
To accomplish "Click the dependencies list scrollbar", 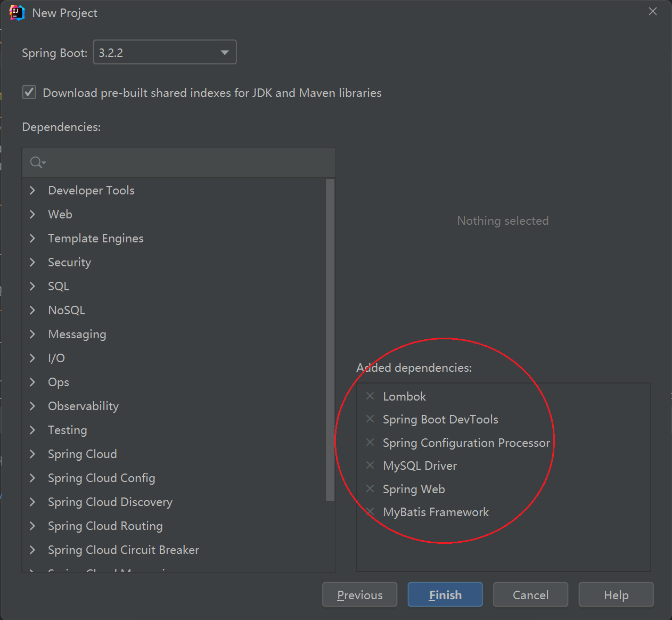I will pyautogui.click(x=330, y=340).
